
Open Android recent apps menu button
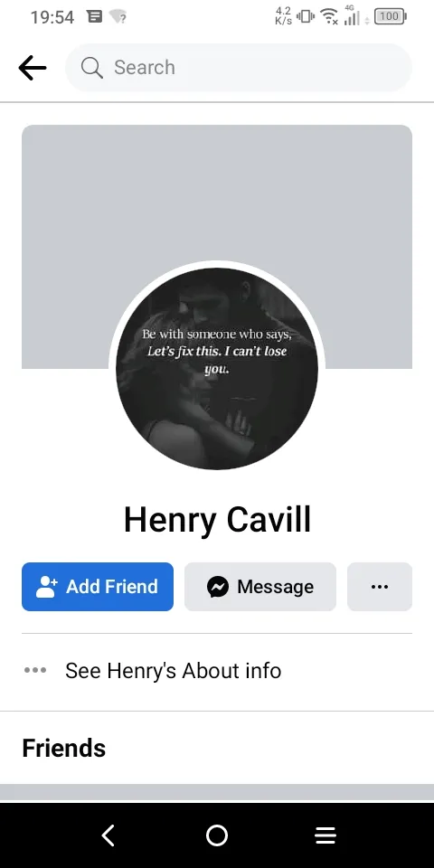click(x=325, y=835)
